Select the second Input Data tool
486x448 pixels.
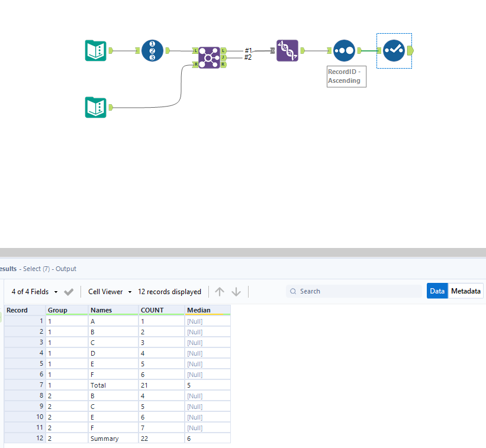pos(95,107)
